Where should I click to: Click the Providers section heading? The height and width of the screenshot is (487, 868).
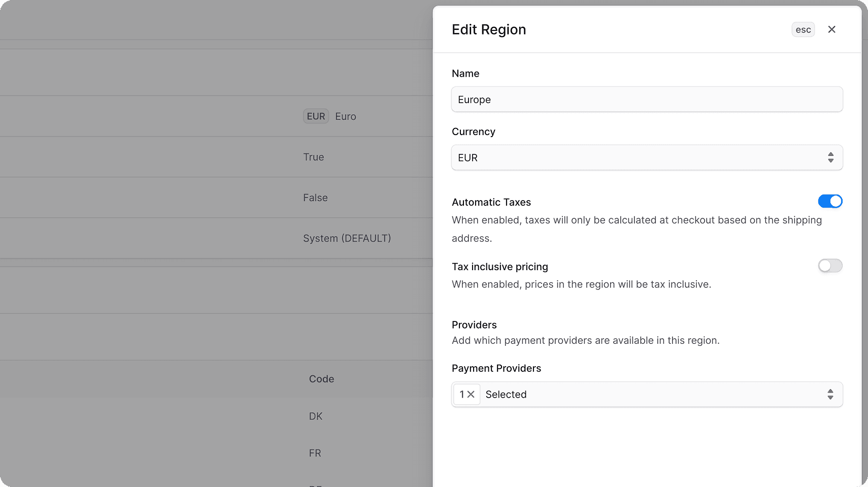[474, 324]
